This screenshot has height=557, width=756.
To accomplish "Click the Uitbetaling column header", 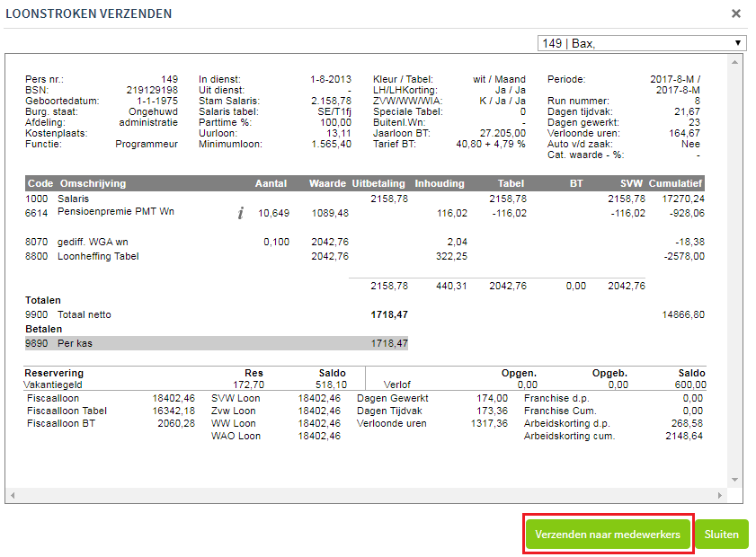I will click(x=380, y=183).
